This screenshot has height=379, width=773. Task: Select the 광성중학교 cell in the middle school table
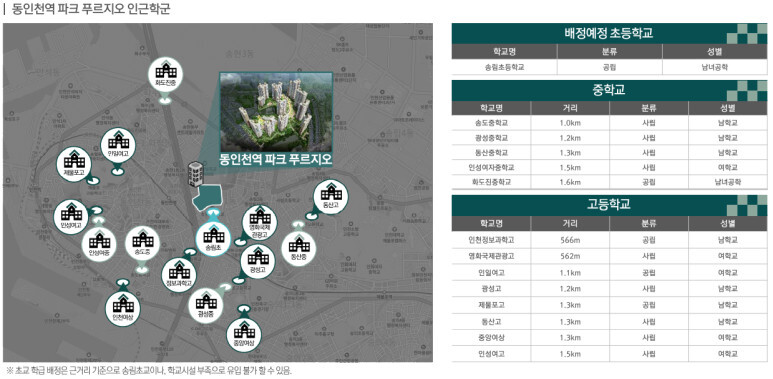[x=491, y=138]
